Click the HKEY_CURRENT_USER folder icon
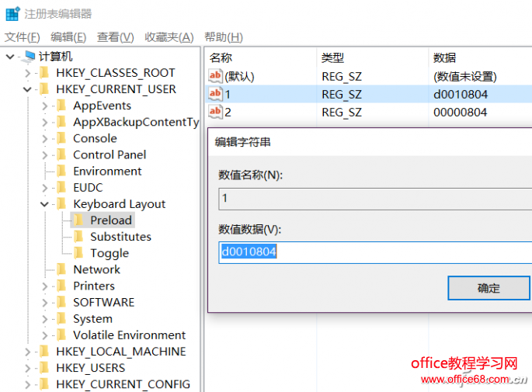 tap(44, 88)
